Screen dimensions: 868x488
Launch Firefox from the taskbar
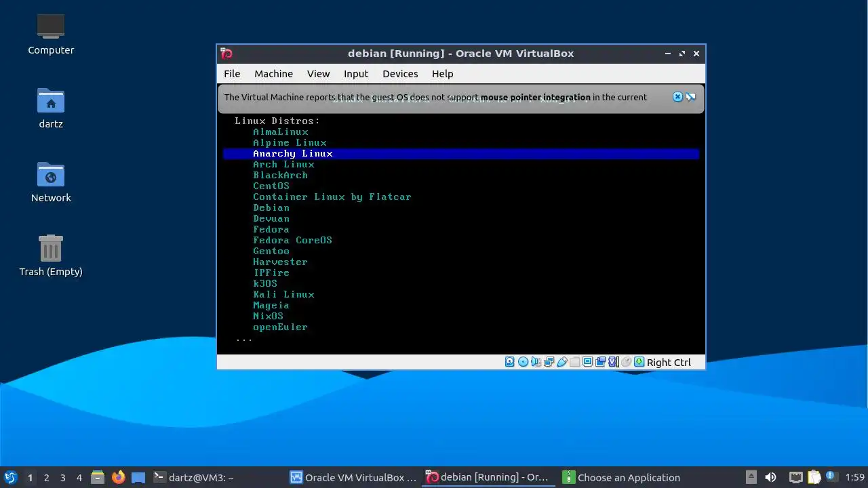pos(118,477)
